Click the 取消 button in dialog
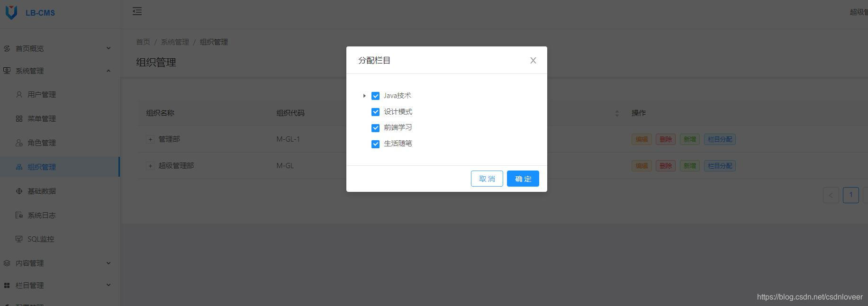 487,179
